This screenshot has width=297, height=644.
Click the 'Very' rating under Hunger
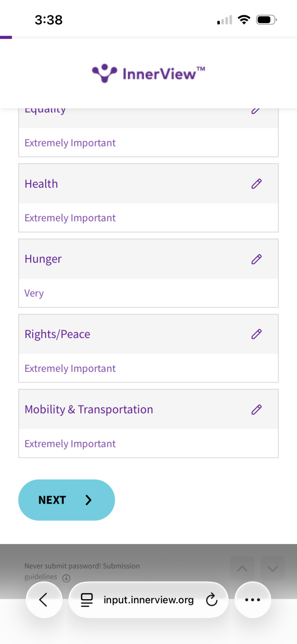34,293
